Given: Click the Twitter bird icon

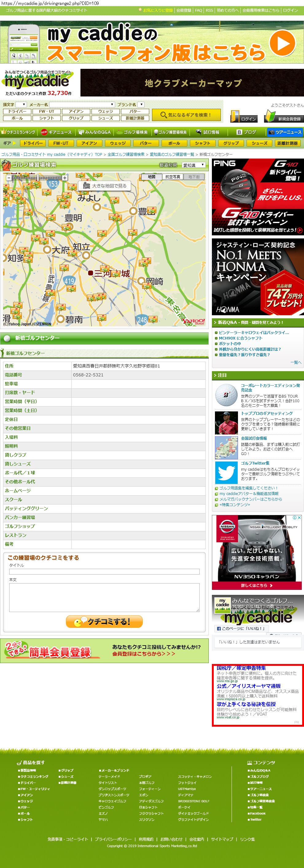Looking at the screenshot, I should 226,473.
